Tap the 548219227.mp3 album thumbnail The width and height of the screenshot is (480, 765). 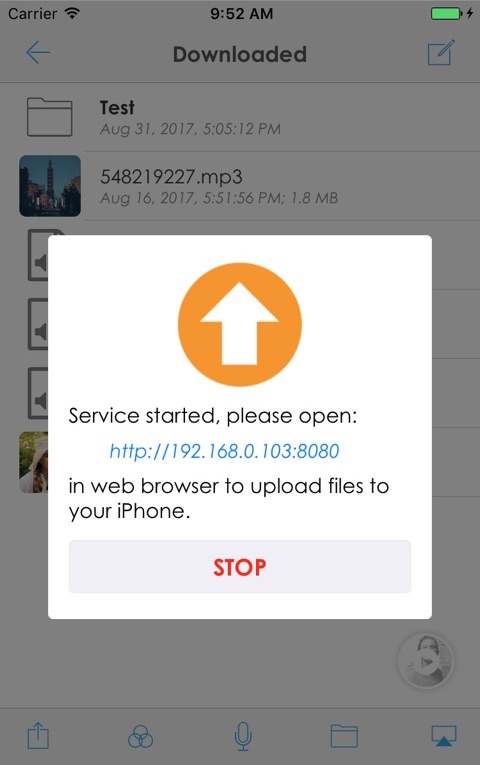(50, 186)
